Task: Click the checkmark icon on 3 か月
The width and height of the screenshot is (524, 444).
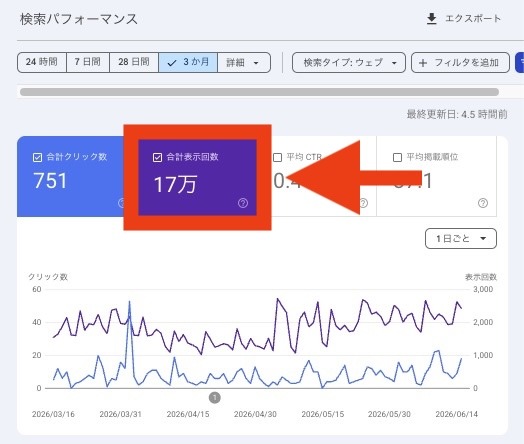Action: pyautogui.click(x=171, y=63)
